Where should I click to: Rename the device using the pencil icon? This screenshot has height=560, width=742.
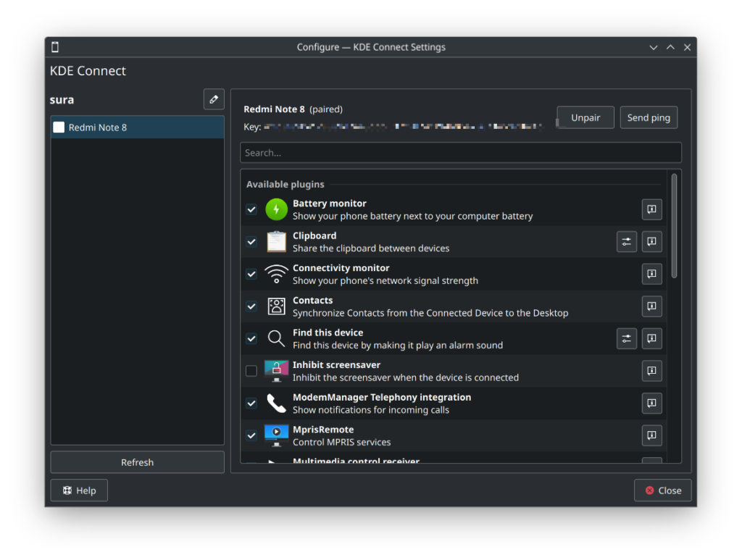pos(213,99)
